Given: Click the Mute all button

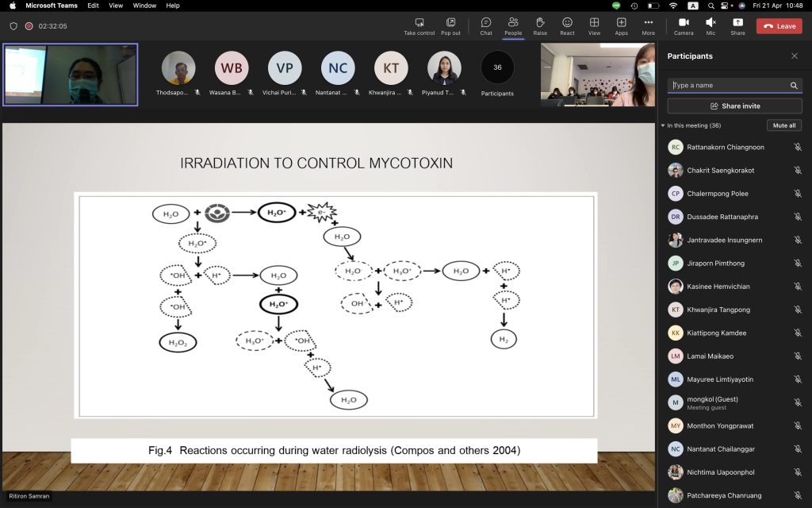Looking at the screenshot, I should (x=784, y=125).
